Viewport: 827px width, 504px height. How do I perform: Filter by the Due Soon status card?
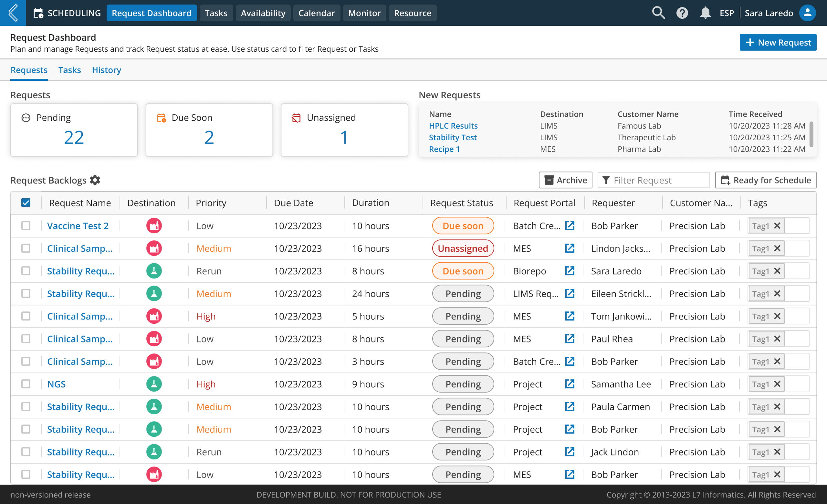[x=209, y=130]
